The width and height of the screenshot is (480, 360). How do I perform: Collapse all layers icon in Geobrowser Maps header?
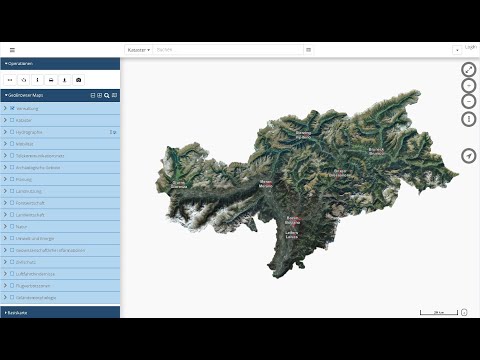[93, 95]
